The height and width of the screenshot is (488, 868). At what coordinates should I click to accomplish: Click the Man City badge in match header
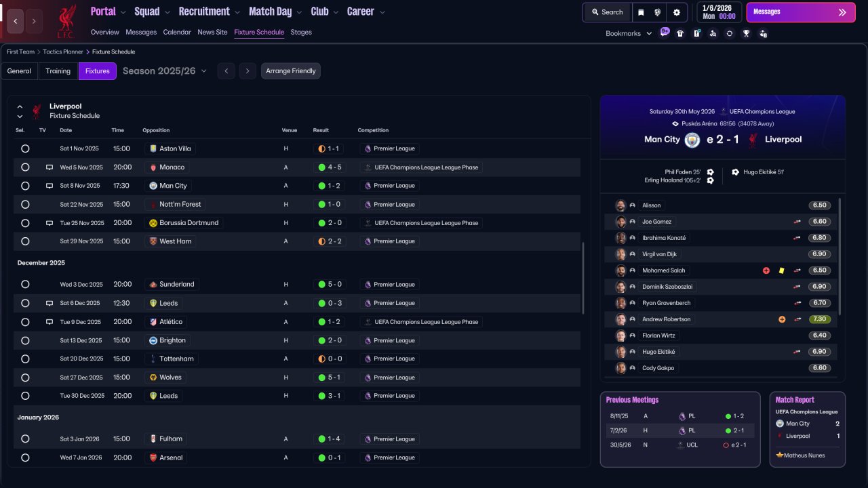coord(692,140)
